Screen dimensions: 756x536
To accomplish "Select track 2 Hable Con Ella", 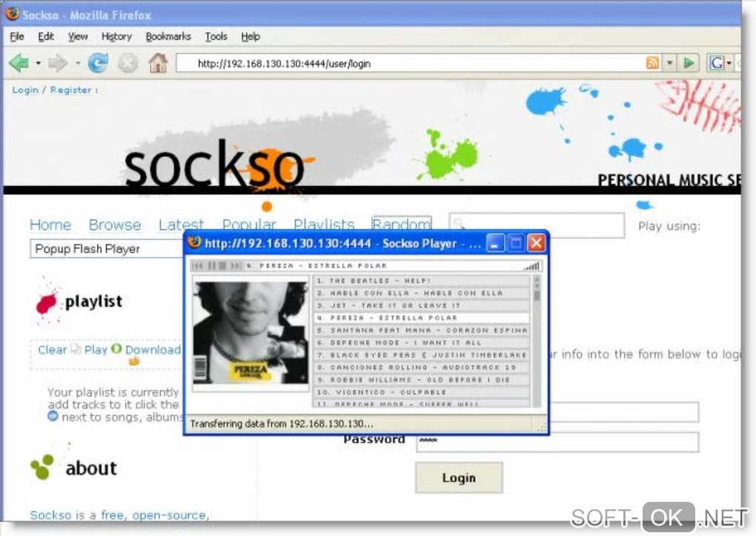I will pos(422,294).
